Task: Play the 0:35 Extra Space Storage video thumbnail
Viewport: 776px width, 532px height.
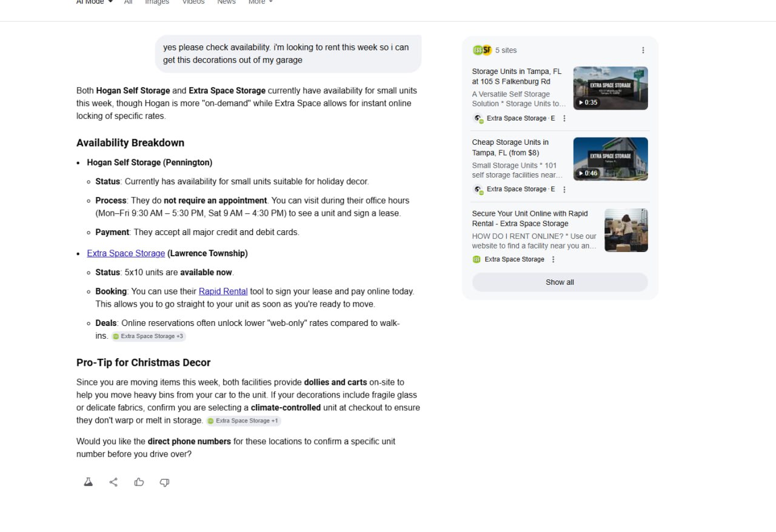Action: 610,88
